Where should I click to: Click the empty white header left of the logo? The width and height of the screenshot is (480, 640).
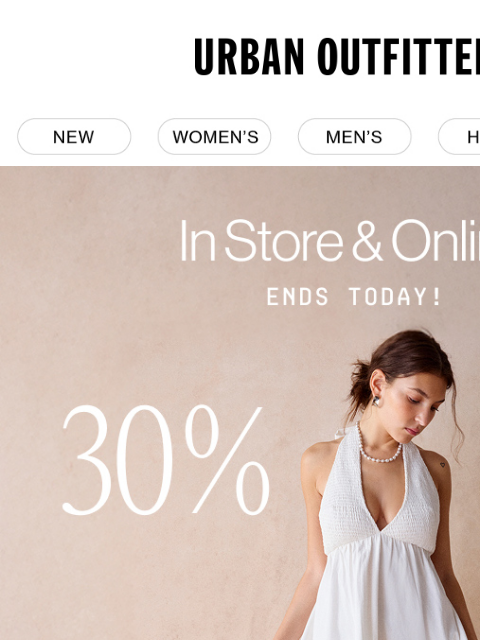(x=96, y=56)
